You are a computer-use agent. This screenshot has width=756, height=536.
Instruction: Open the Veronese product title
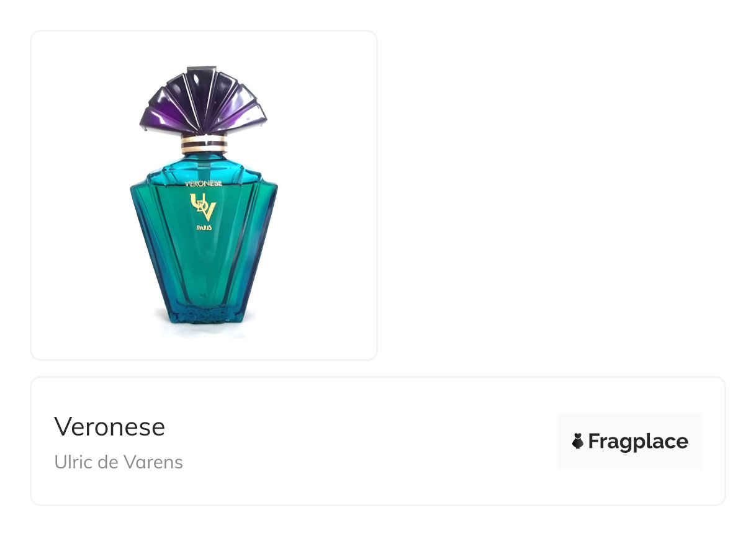110,427
